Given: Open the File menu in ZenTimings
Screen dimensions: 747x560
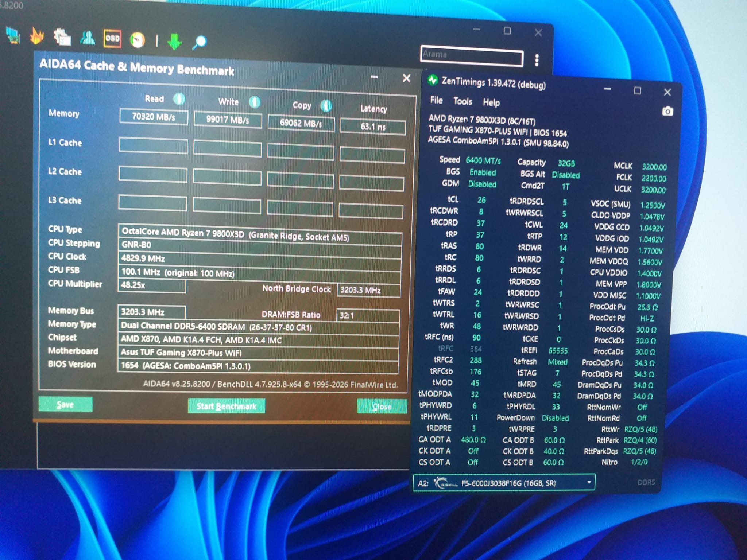Looking at the screenshot, I should click(x=436, y=100).
